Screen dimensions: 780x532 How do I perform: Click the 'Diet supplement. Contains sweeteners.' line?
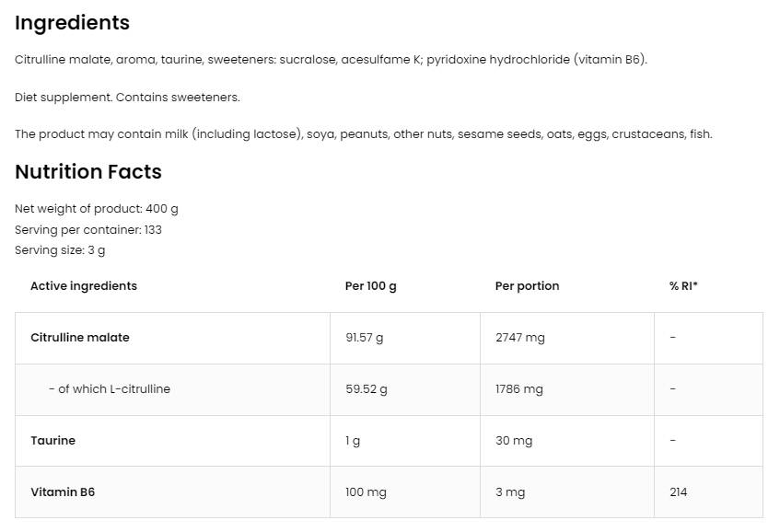(x=127, y=98)
